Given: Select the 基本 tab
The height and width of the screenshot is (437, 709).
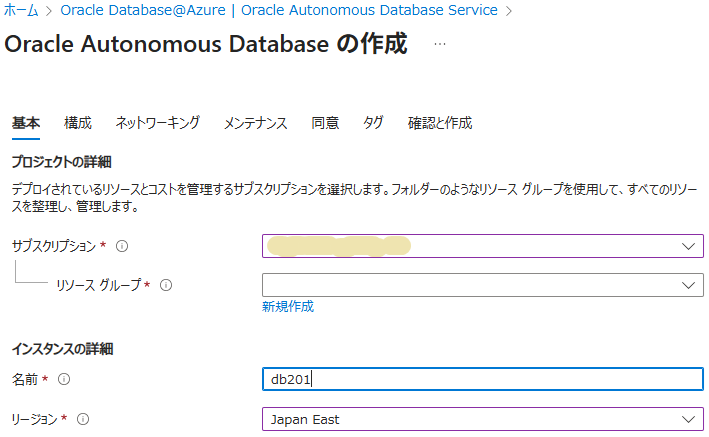Looking at the screenshot, I should tap(26, 123).
